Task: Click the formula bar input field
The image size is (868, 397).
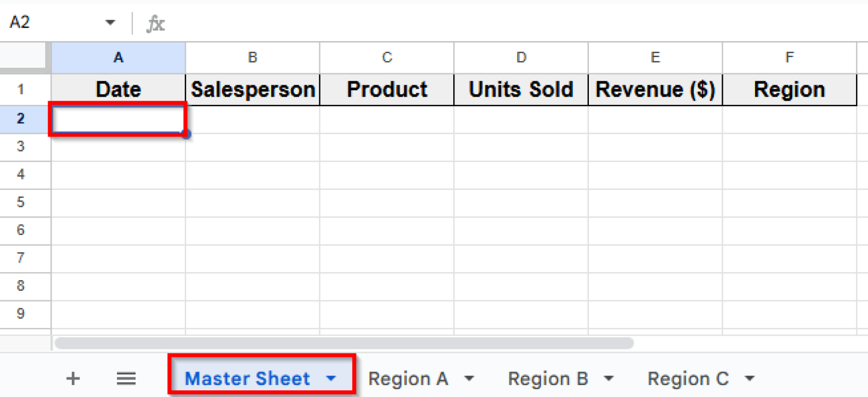Action: pos(509,24)
